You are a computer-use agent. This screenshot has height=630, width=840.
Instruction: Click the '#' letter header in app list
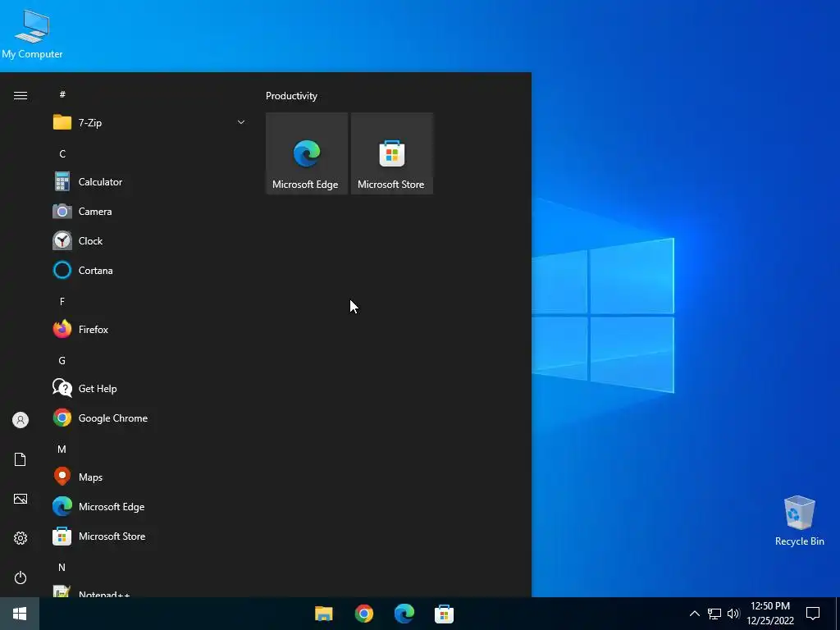coord(62,94)
